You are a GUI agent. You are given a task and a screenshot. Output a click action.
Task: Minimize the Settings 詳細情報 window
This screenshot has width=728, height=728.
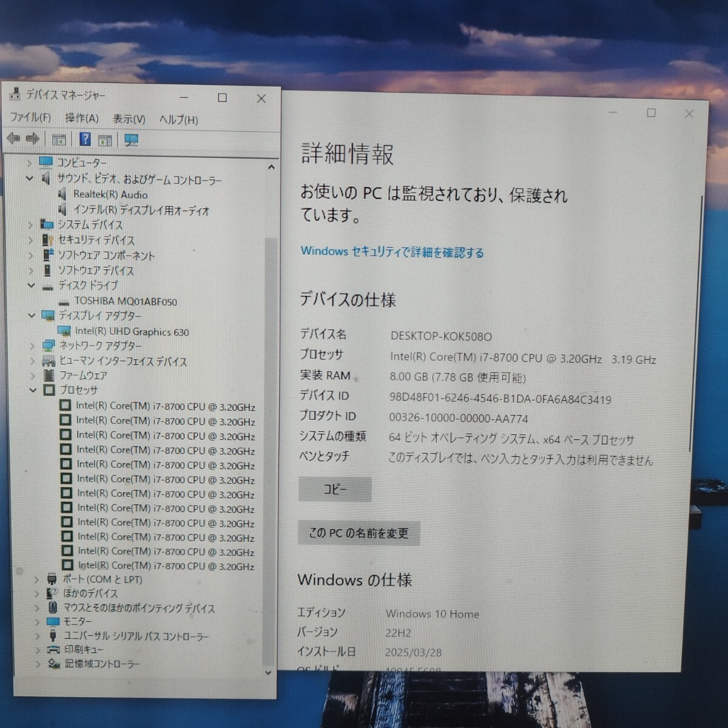click(x=613, y=112)
